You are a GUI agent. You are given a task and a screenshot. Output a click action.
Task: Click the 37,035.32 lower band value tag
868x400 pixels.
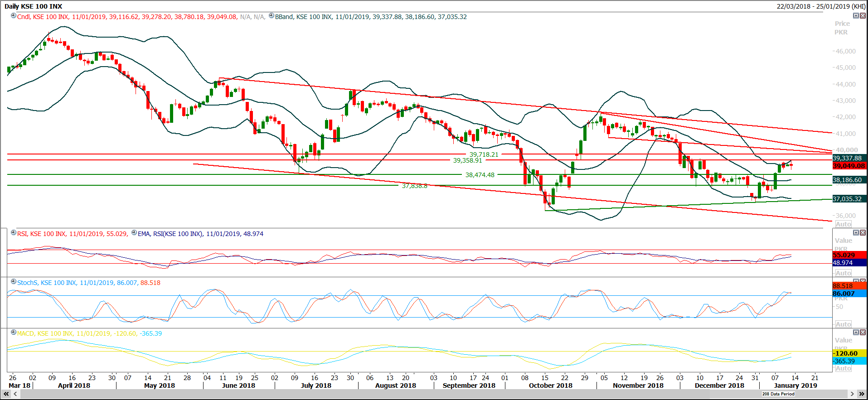coord(849,199)
